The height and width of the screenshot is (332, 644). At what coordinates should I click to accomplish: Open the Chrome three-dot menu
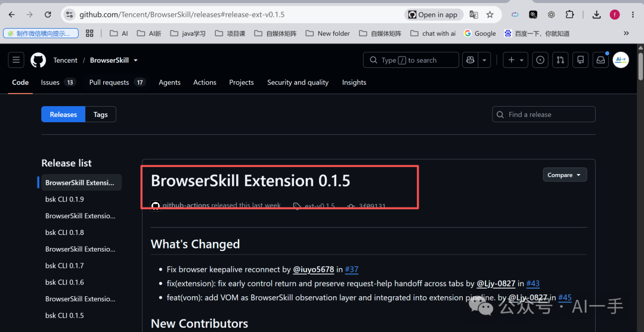pyautogui.click(x=633, y=15)
